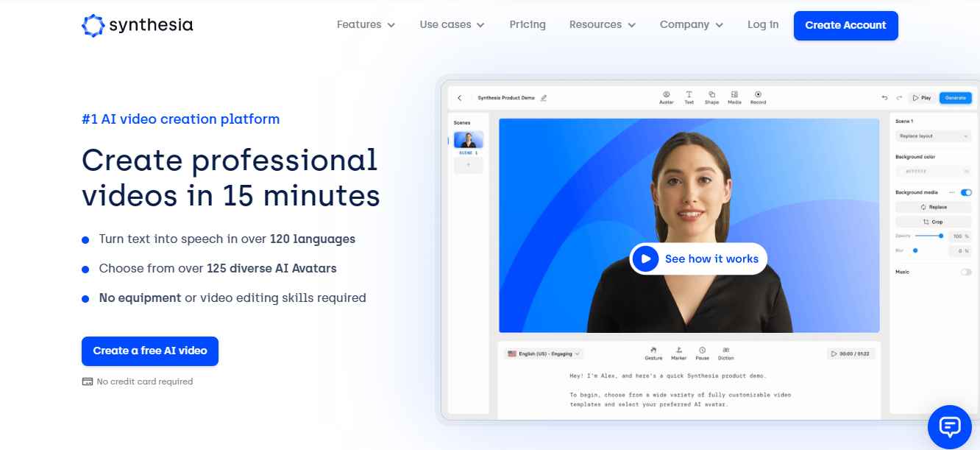Click the "To begin, choose from" script paragraph
Screen dimensions: 980x450
[x=681, y=400]
